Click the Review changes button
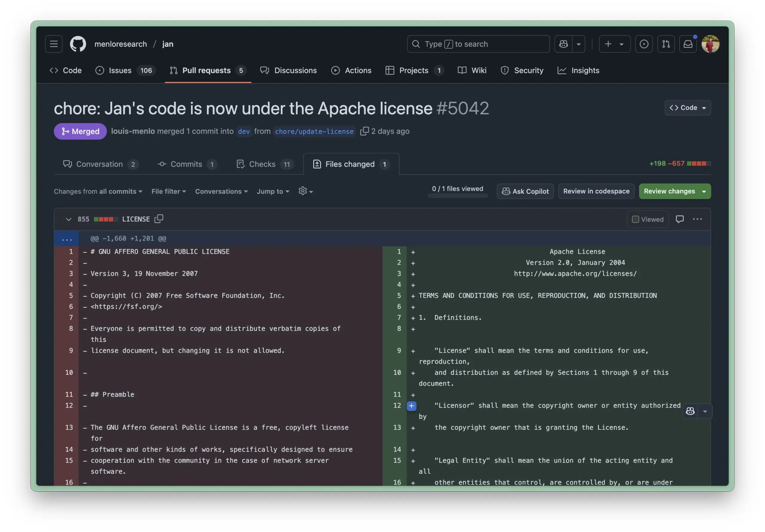Screen dimensions: 765x532 click(675, 191)
